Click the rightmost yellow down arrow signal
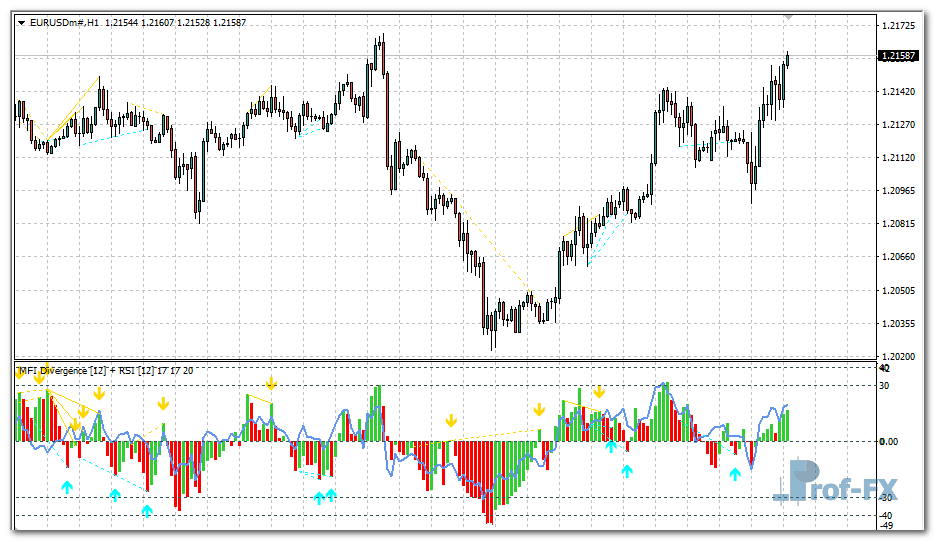The height and width of the screenshot is (541, 935). tap(599, 392)
